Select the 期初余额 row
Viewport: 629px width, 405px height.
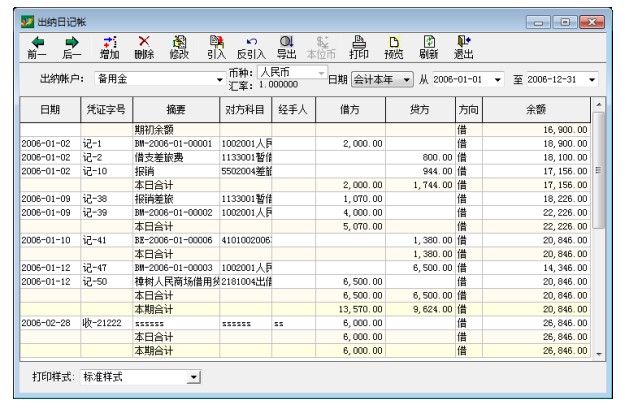(305, 130)
